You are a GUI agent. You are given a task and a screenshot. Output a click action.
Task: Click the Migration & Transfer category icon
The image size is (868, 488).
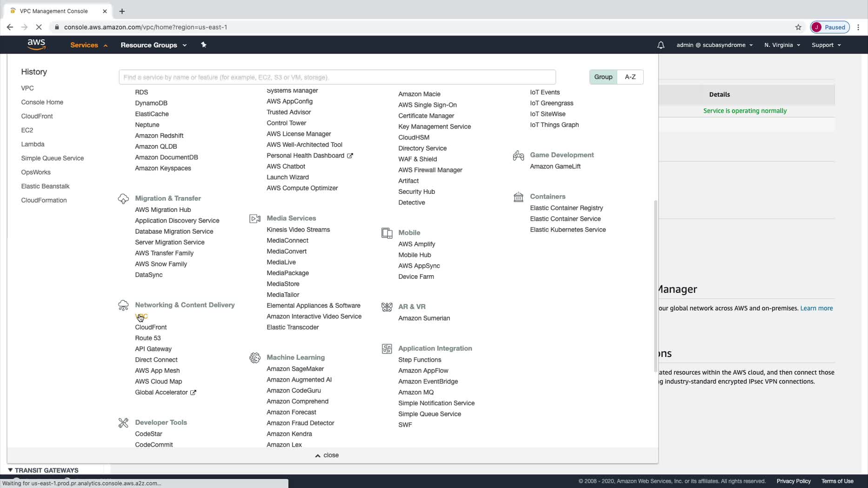[x=123, y=199]
